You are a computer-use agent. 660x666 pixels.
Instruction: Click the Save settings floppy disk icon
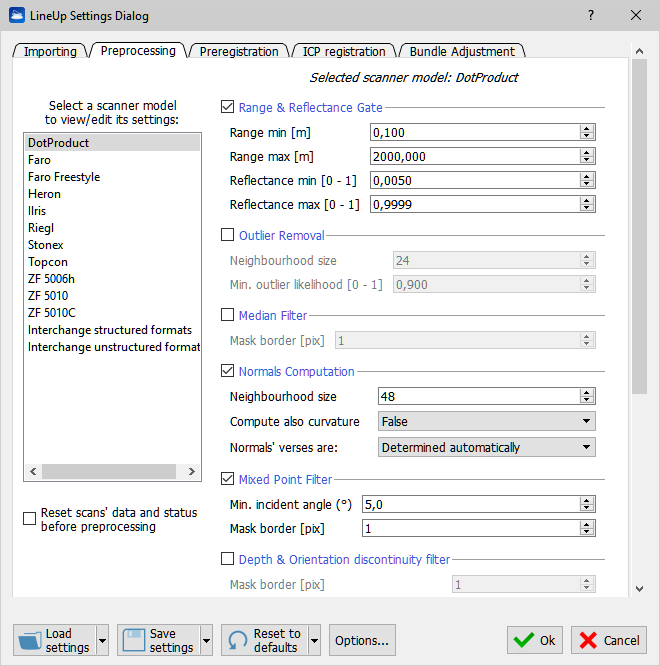click(x=134, y=641)
